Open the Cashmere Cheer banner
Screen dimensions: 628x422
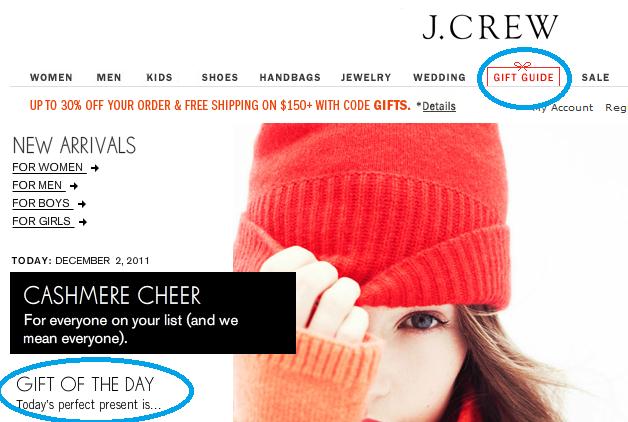tap(153, 313)
